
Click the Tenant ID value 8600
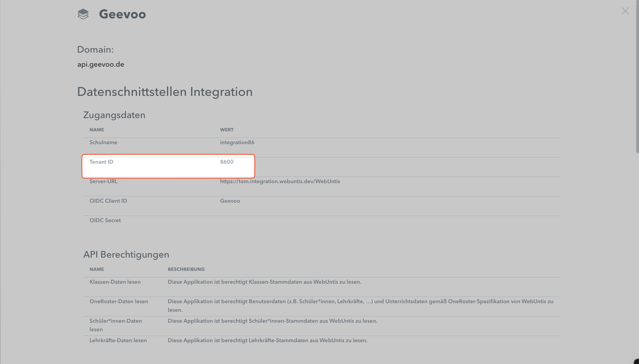click(227, 162)
